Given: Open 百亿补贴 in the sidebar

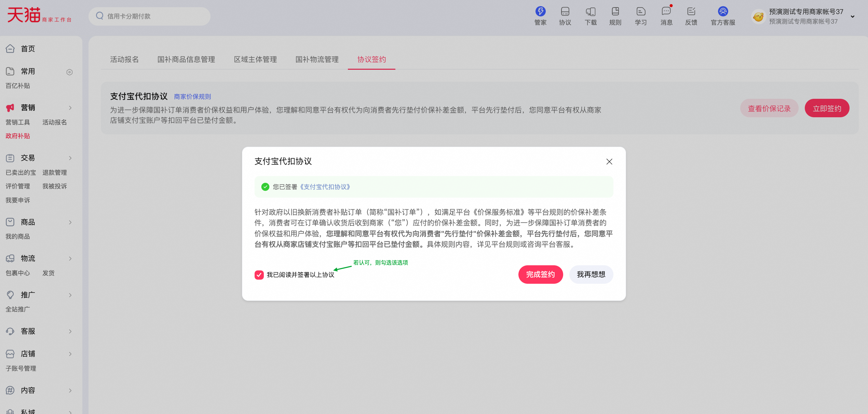Looking at the screenshot, I should [18, 85].
